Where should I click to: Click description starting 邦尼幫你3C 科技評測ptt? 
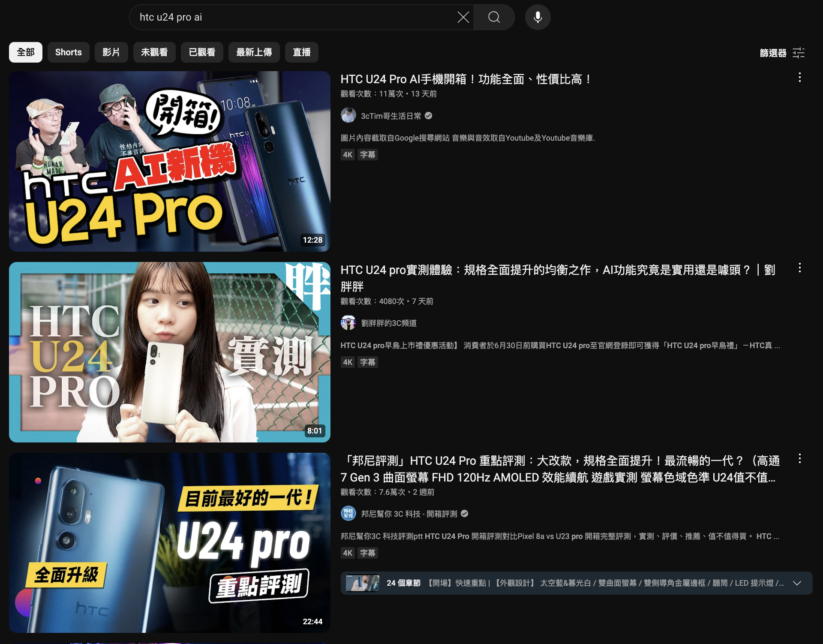pyautogui.click(x=560, y=536)
